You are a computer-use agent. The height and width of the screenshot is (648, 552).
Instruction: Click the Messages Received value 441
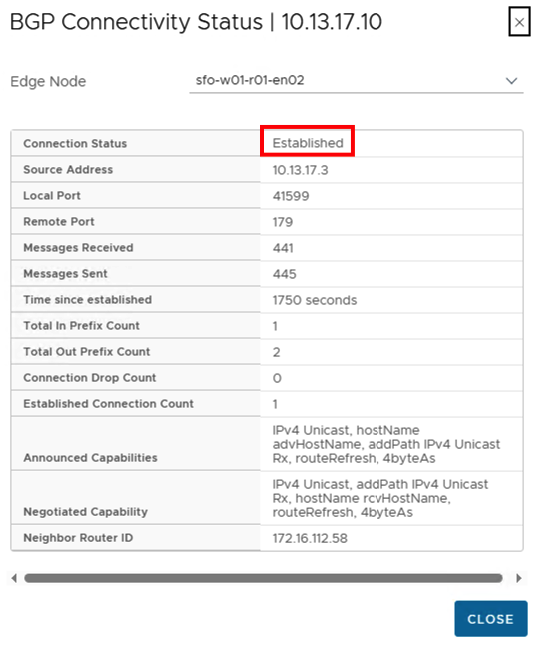(283, 248)
